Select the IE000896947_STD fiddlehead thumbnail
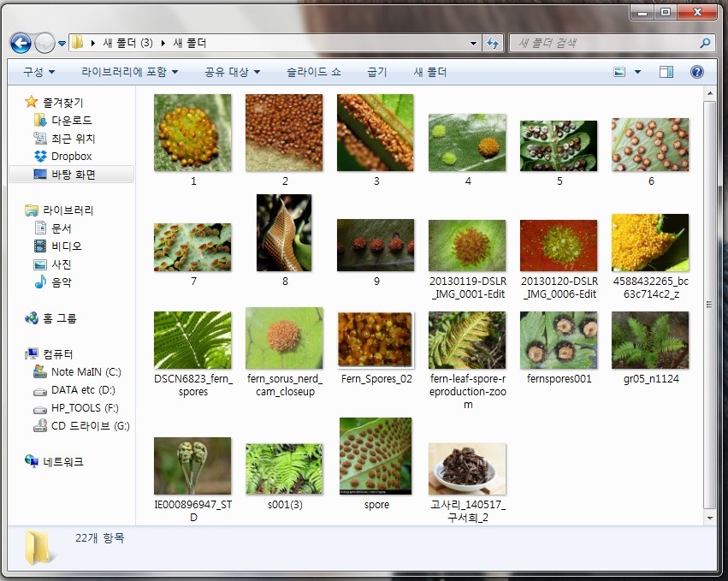This screenshot has width=728, height=581. 192,465
